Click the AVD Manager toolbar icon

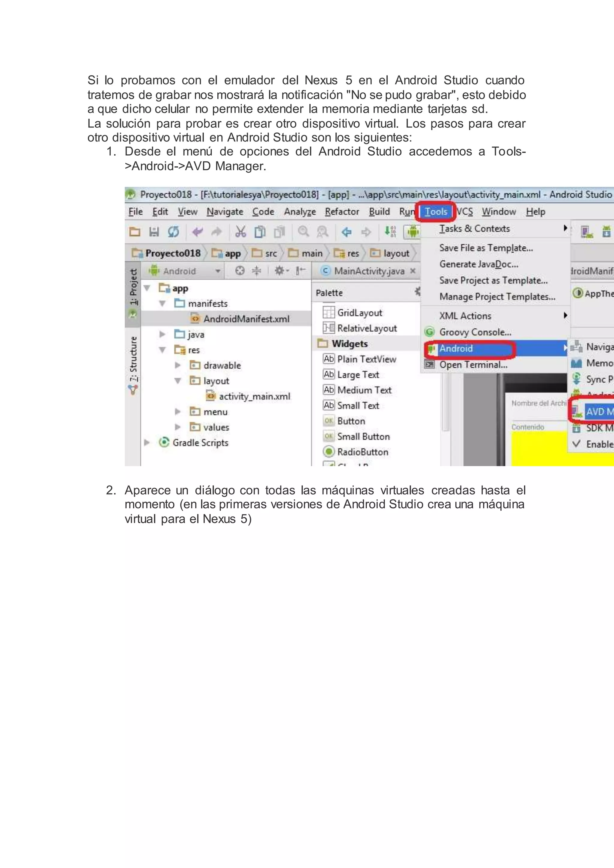pos(586,231)
